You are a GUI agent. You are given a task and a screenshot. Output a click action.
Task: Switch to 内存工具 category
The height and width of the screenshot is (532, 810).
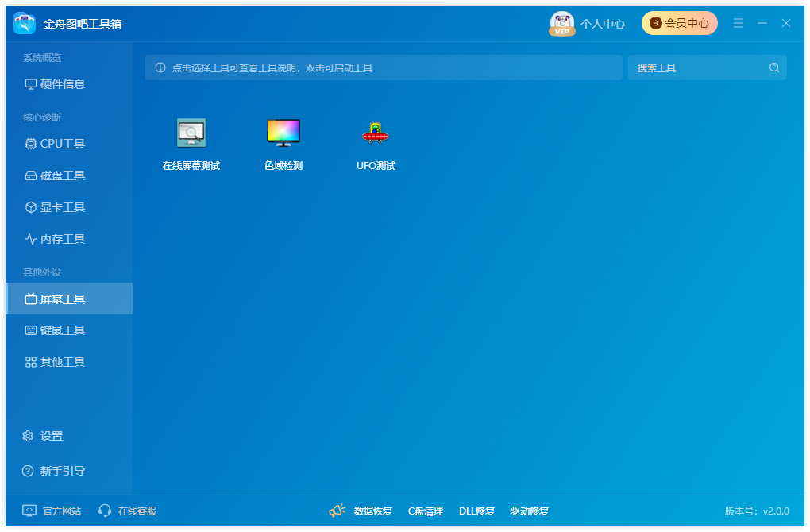click(x=69, y=239)
